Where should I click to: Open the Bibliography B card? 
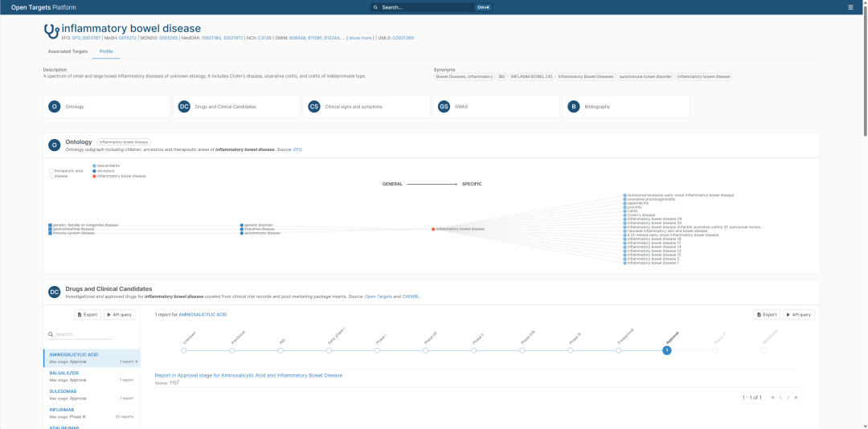click(x=626, y=106)
